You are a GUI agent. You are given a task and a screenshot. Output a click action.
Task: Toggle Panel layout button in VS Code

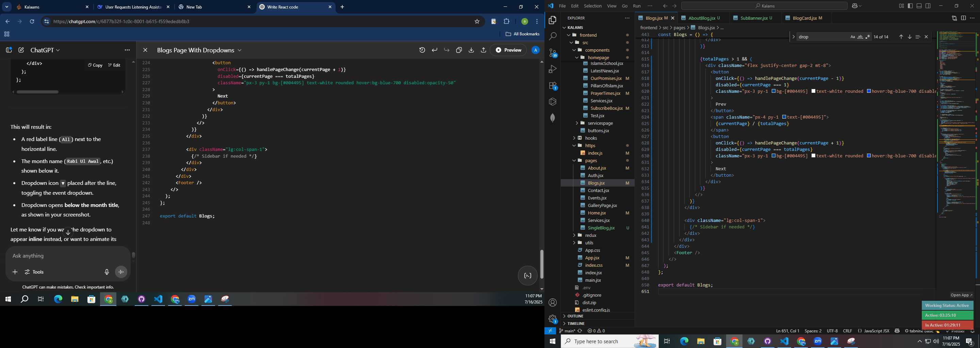tap(919, 6)
